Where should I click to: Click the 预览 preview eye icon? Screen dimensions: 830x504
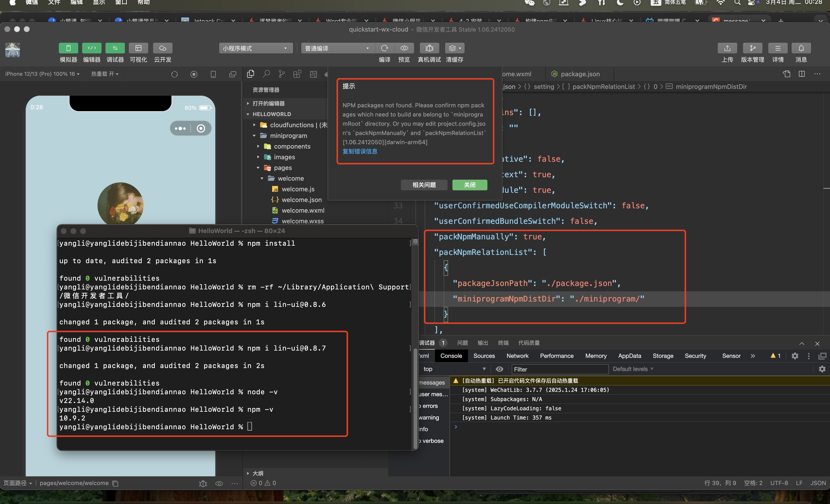point(404,48)
